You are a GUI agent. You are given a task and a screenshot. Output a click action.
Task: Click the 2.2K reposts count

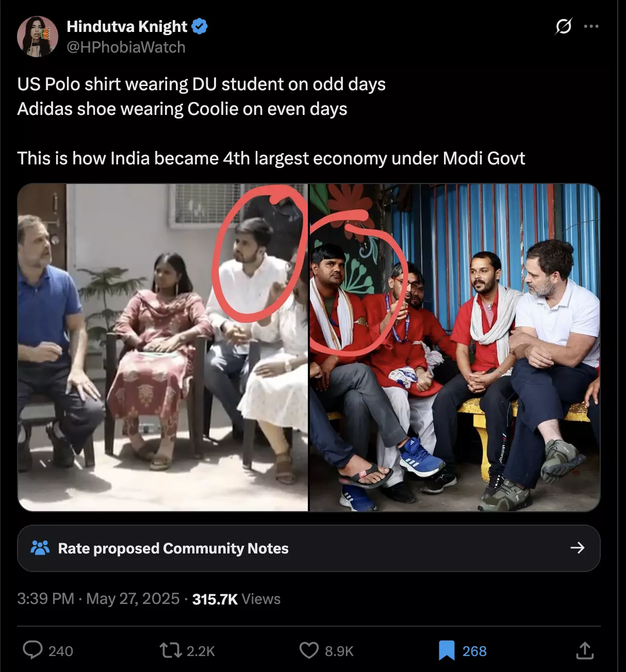(201, 651)
